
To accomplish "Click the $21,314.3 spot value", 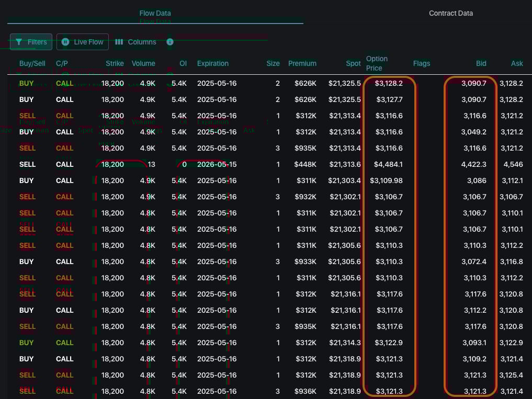I will (345, 343).
